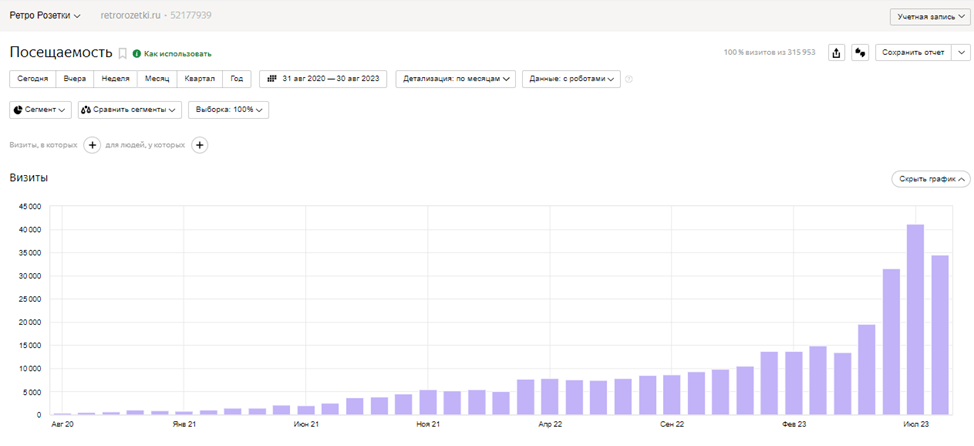Select the Год period tab
Viewport: 974px width, 446px height.
(x=237, y=79)
